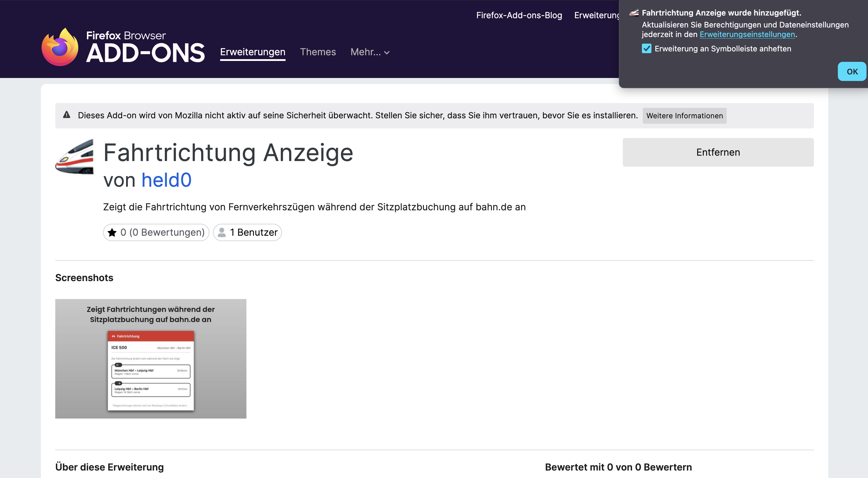868x478 pixels.
Task: Click the Screenshots section heading
Action: 84,278
